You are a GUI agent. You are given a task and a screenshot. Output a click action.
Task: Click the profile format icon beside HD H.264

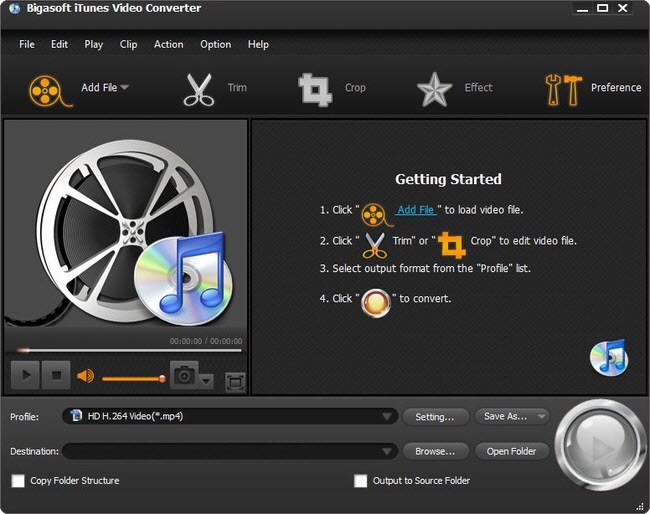point(76,415)
